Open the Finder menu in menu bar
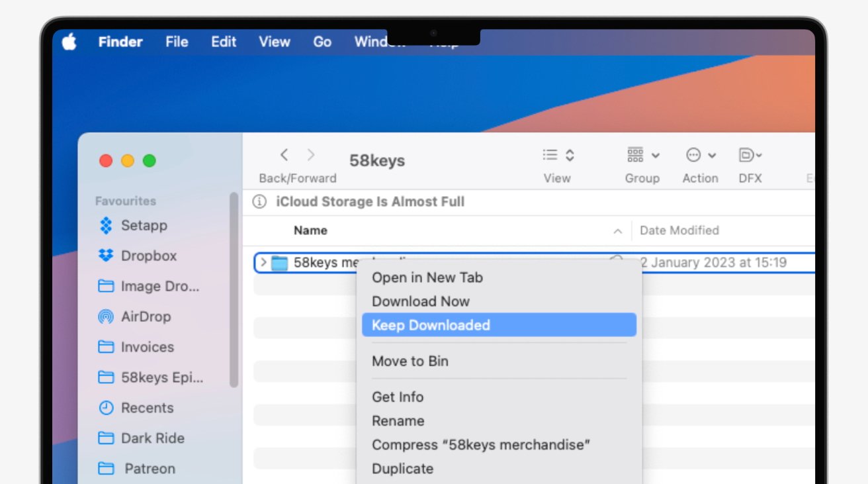 (x=120, y=42)
